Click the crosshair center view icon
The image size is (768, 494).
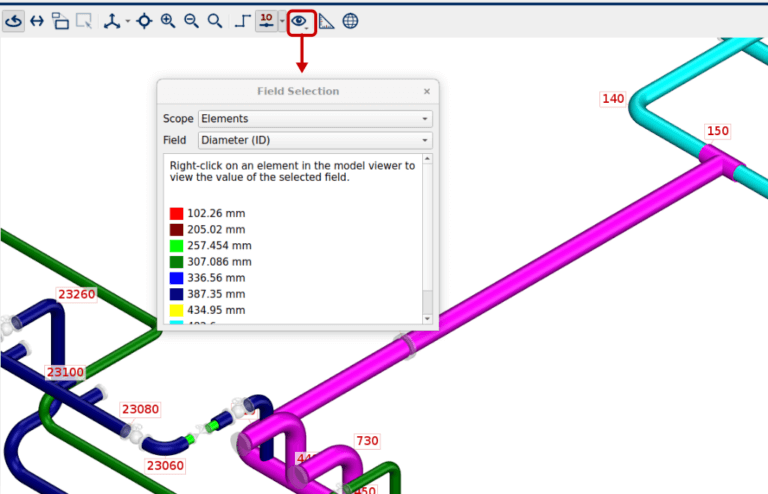144,21
